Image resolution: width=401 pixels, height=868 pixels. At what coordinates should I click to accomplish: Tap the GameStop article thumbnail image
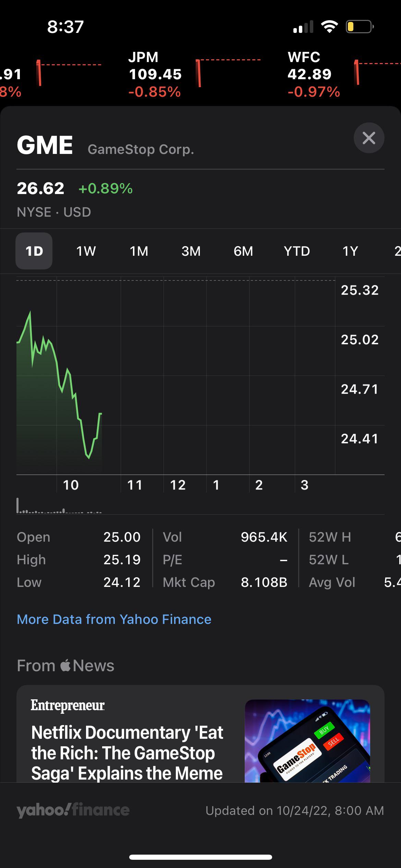pyautogui.click(x=307, y=740)
